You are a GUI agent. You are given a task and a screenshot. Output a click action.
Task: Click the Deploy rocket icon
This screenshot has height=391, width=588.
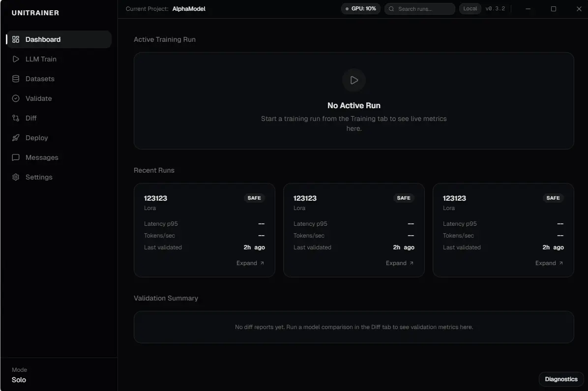pos(16,138)
